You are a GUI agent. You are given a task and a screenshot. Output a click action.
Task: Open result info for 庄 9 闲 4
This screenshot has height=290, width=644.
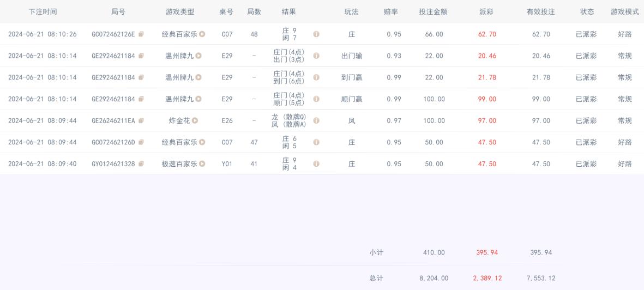316,164
